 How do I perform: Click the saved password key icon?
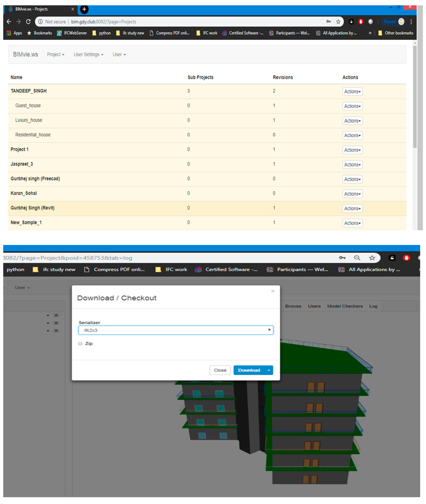328,21
